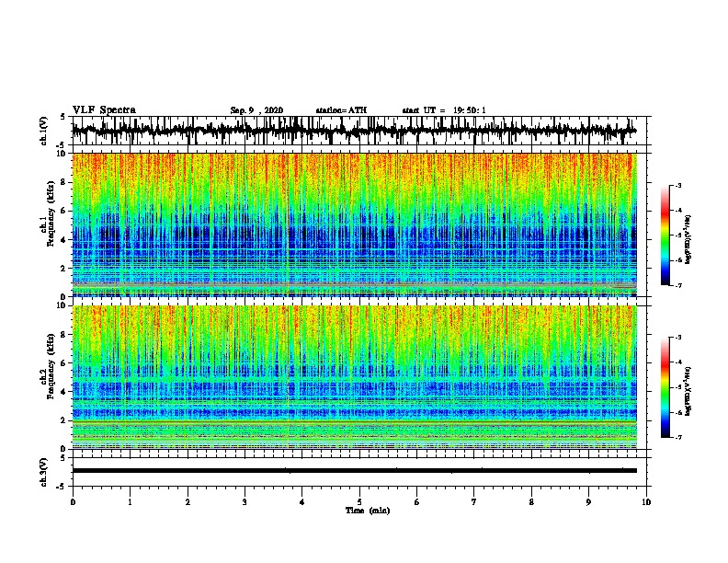The height and width of the screenshot is (563, 728).
Task: Click the ch.2 "Frequency (kHz)" axis label
Action: tap(51, 366)
